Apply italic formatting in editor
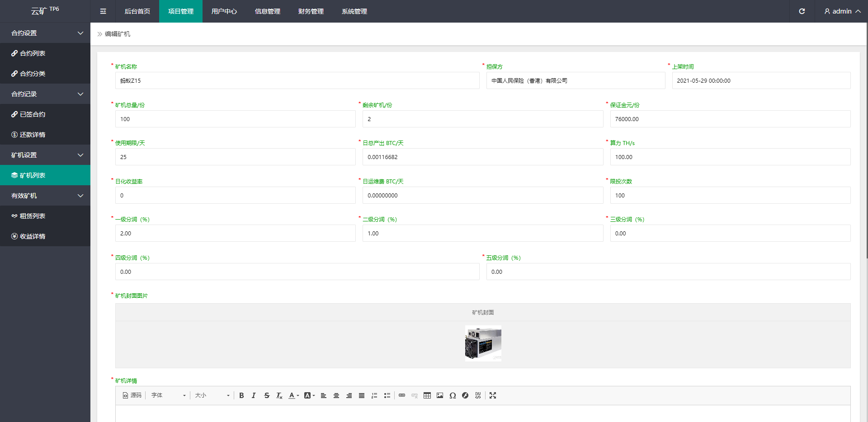Viewport: 868px width, 422px height. click(x=254, y=395)
